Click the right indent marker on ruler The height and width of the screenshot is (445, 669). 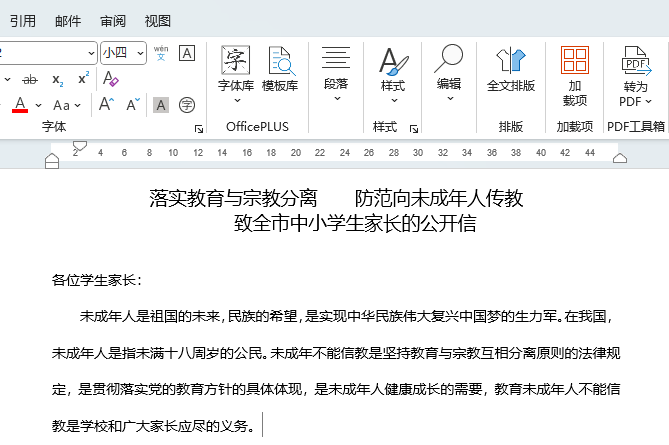[x=620, y=158]
